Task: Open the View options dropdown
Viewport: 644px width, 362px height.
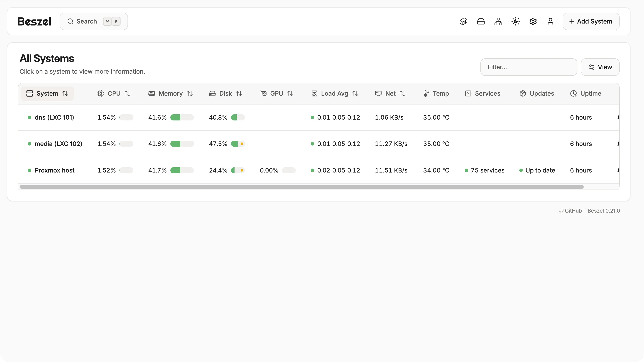Action: click(600, 67)
